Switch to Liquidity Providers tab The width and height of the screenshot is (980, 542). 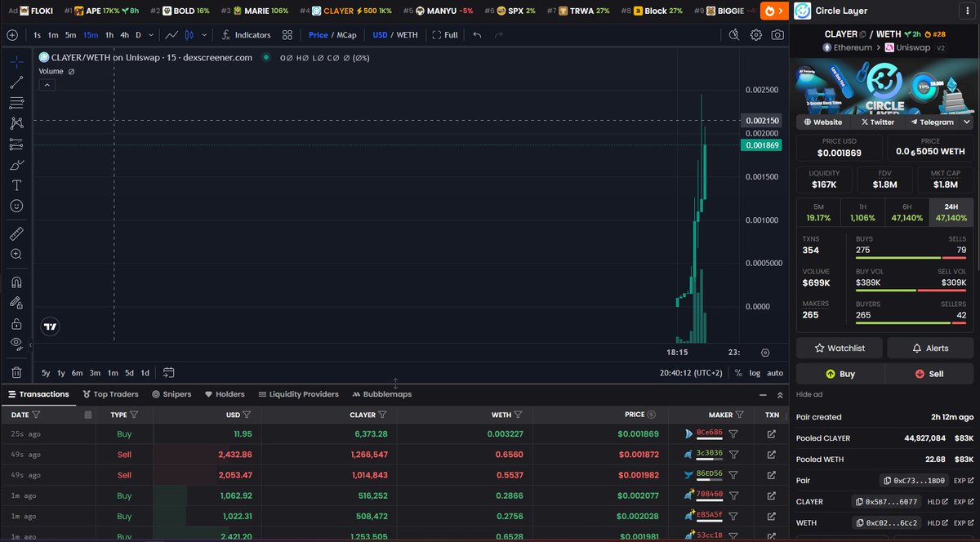tap(297, 394)
